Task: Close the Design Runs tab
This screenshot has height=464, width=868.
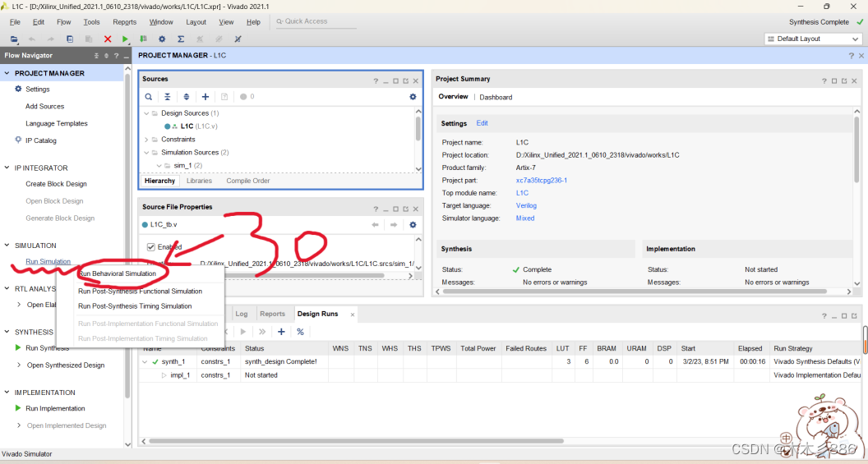Action: (x=353, y=315)
